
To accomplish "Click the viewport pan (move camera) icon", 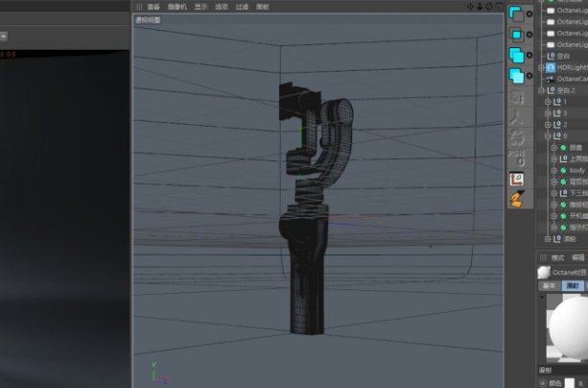I will tap(471, 6).
